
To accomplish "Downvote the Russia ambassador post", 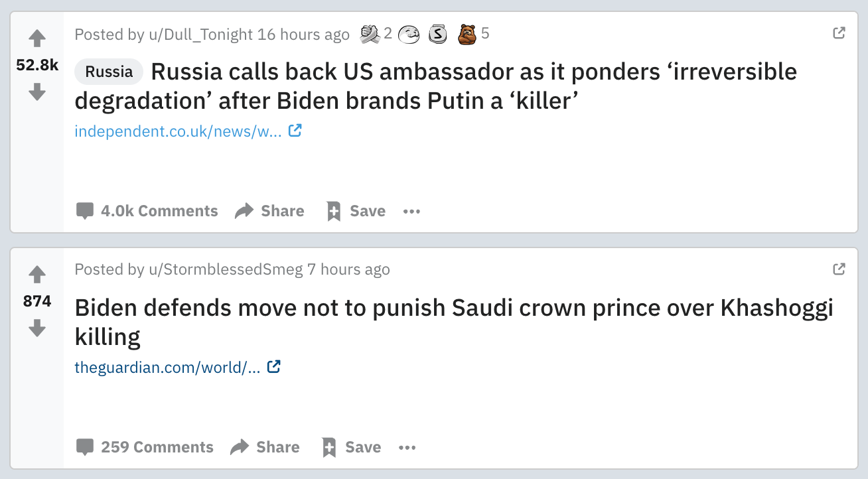I will click(x=37, y=92).
